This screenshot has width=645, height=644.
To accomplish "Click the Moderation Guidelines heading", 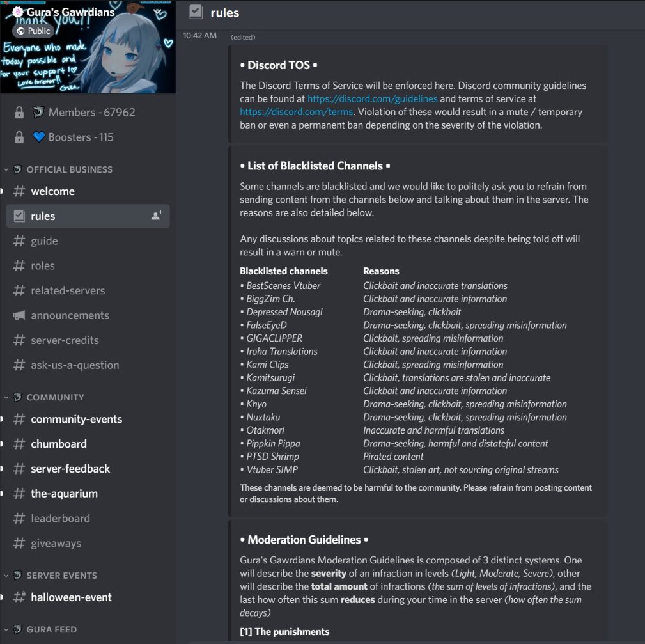I will tap(304, 540).
